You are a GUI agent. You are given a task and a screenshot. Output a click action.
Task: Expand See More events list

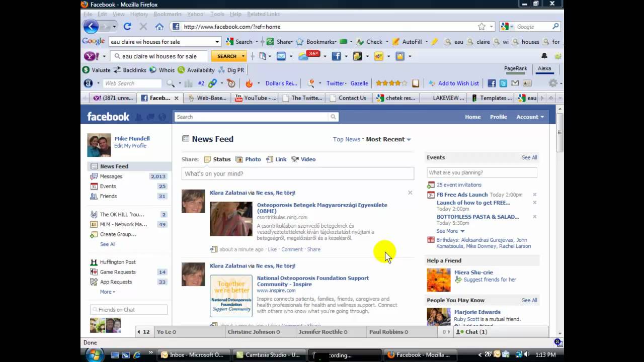click(450, 231)
